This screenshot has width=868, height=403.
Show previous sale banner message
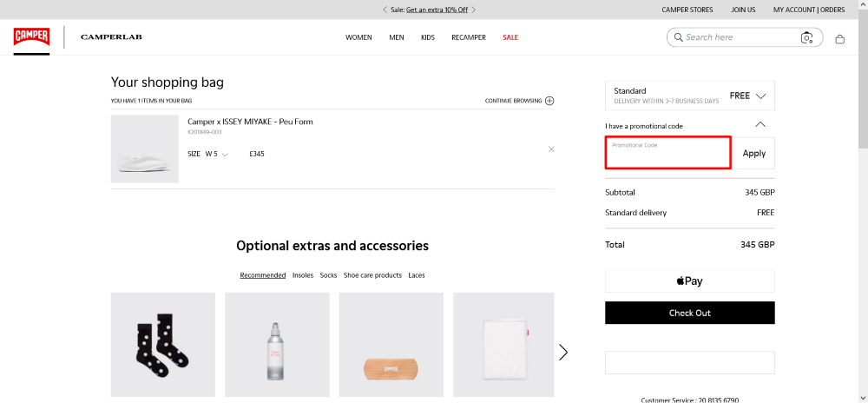[385, 10]
